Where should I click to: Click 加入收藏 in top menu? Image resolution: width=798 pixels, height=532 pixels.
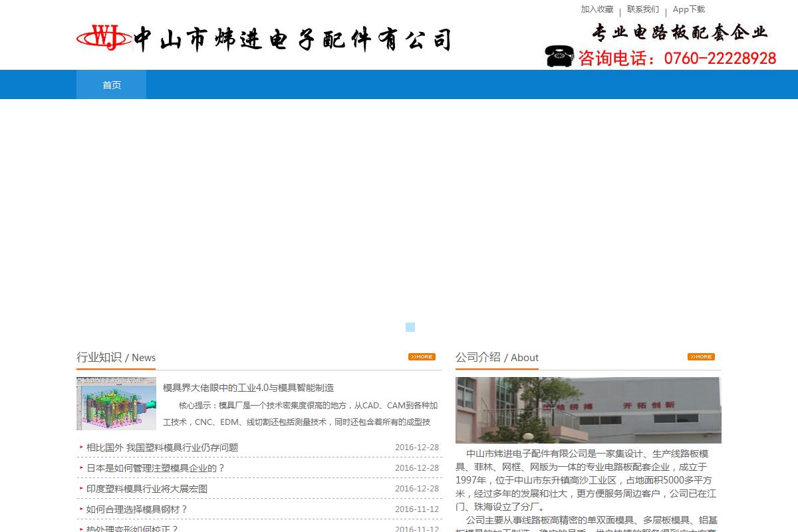point(597,9)
